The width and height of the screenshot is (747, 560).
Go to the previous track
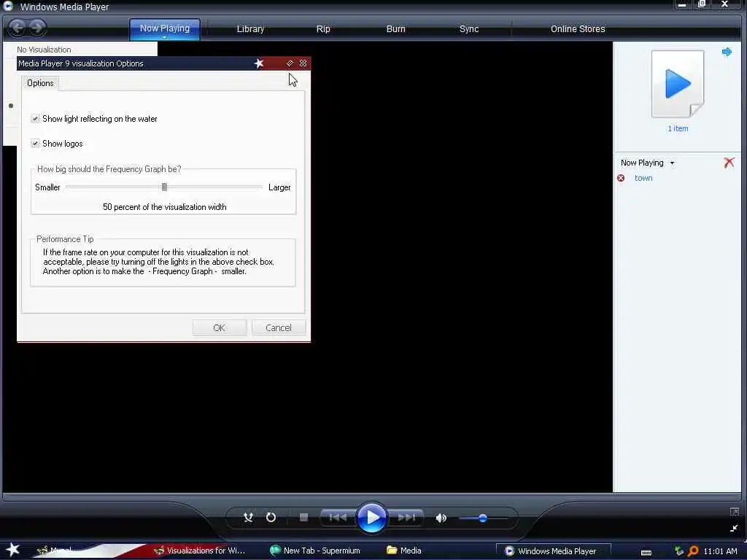coord(338,517)
